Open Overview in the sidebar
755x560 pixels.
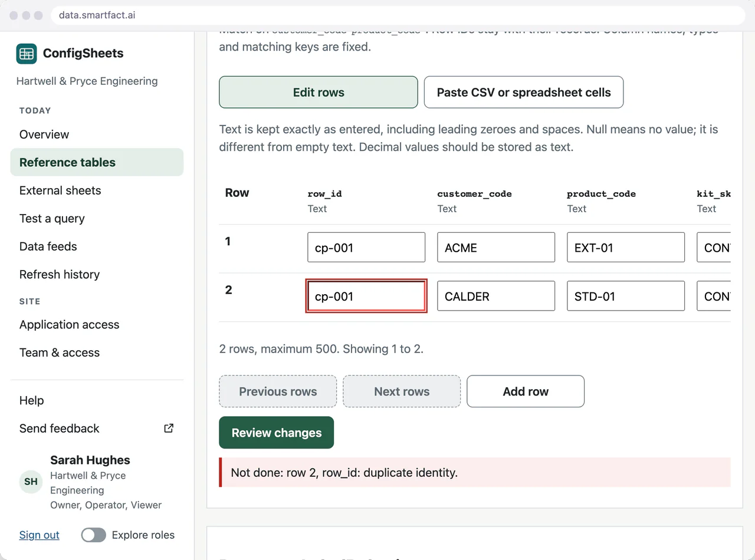tap(97, 134)
